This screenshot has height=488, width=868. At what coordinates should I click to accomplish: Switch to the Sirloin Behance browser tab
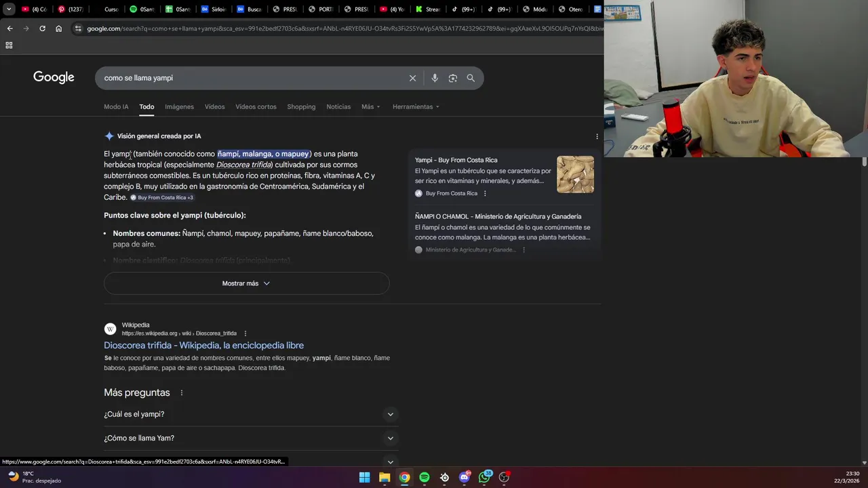click(214, 9)
